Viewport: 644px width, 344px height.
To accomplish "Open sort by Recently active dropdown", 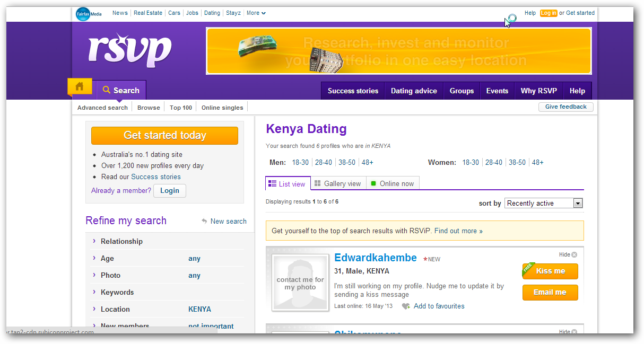I will [x=544, y=203].
